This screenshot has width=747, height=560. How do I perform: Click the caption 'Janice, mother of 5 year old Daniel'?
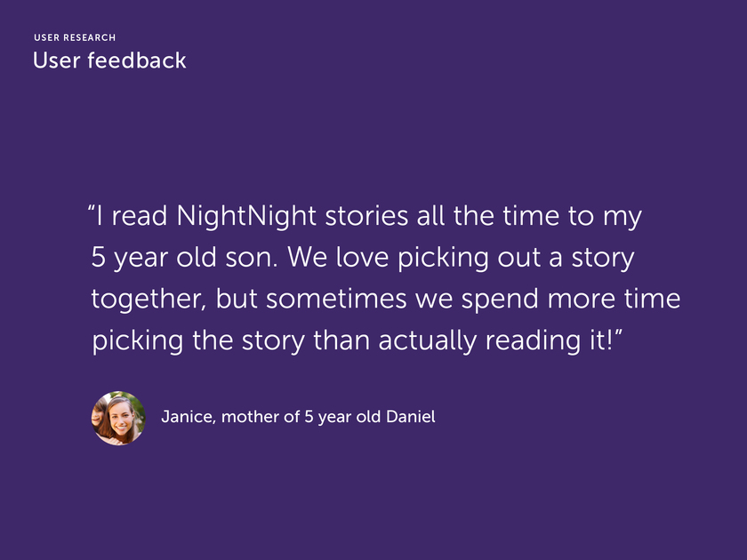[x=298, y=417]
